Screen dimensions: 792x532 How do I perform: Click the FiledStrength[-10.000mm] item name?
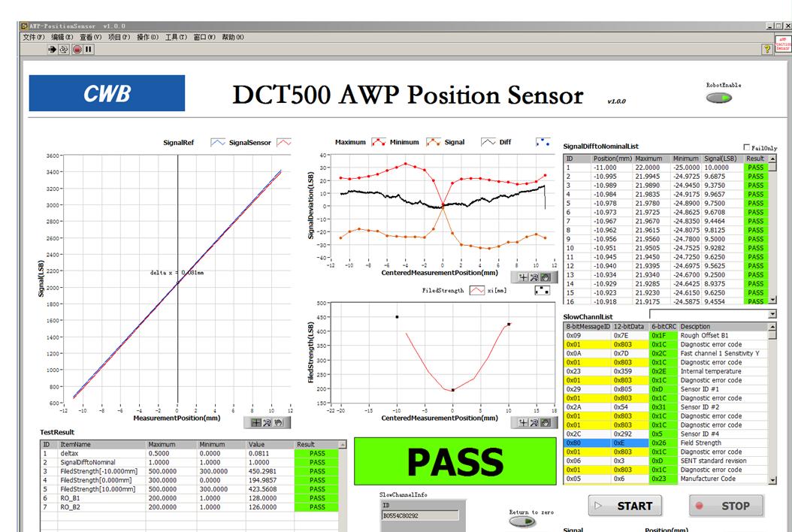99,471
